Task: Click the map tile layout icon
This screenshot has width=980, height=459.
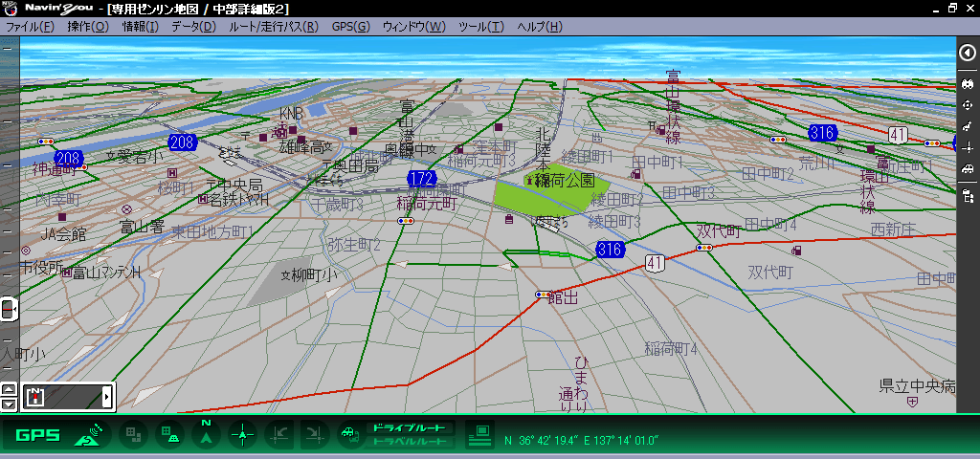Action: pos(133,434)
